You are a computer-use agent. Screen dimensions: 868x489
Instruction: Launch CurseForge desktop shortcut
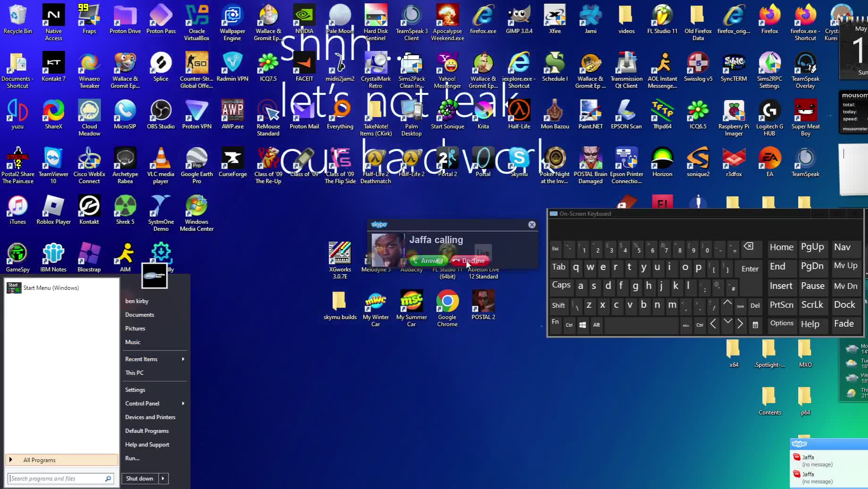[233, 162]
